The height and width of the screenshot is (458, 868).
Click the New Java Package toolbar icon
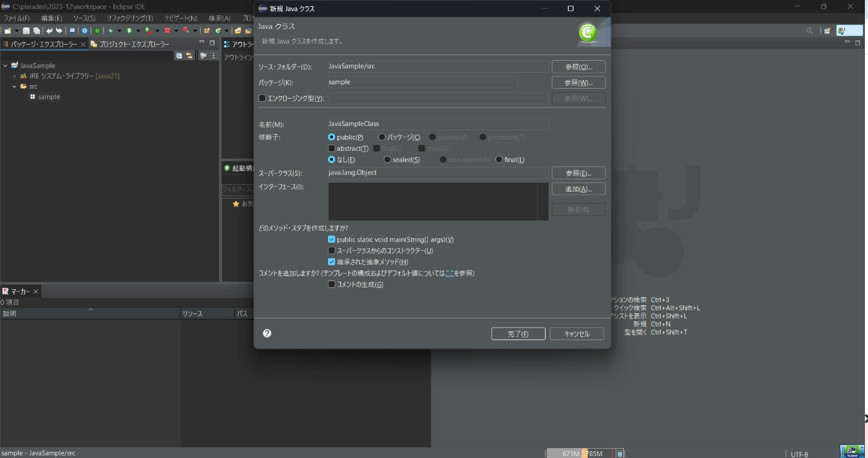coord(206,30)
